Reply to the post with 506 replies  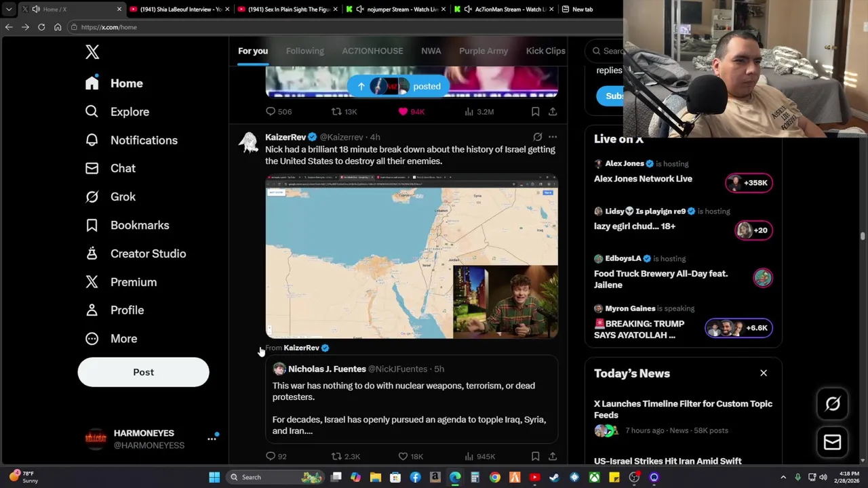[x=278, y=112]
